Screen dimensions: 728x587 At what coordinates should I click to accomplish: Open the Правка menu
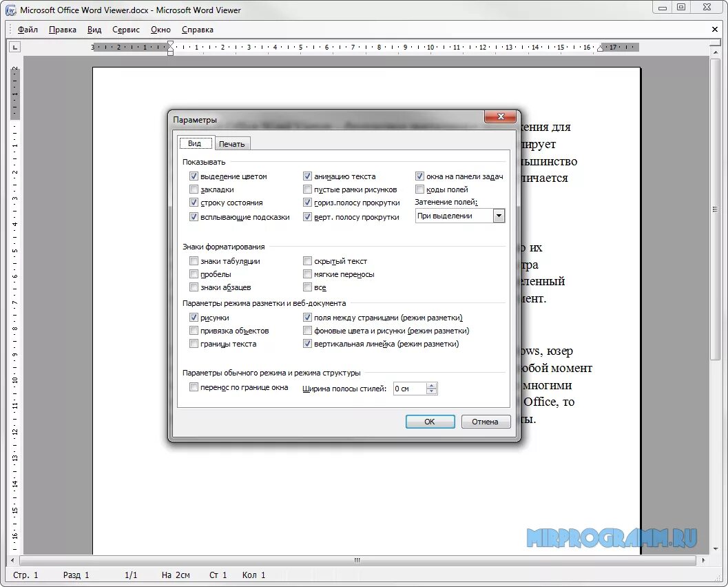click(x=62, y=29)
